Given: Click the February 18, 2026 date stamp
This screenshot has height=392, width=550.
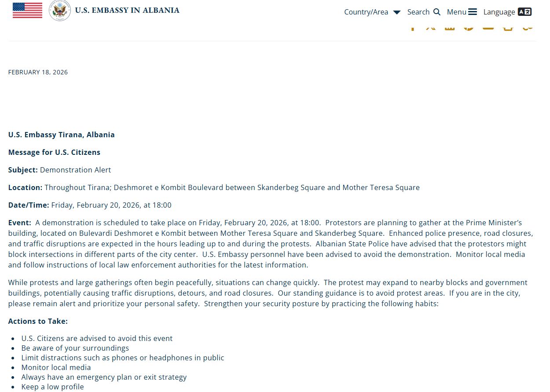Looking at the screenshot, I should (38, 72).
